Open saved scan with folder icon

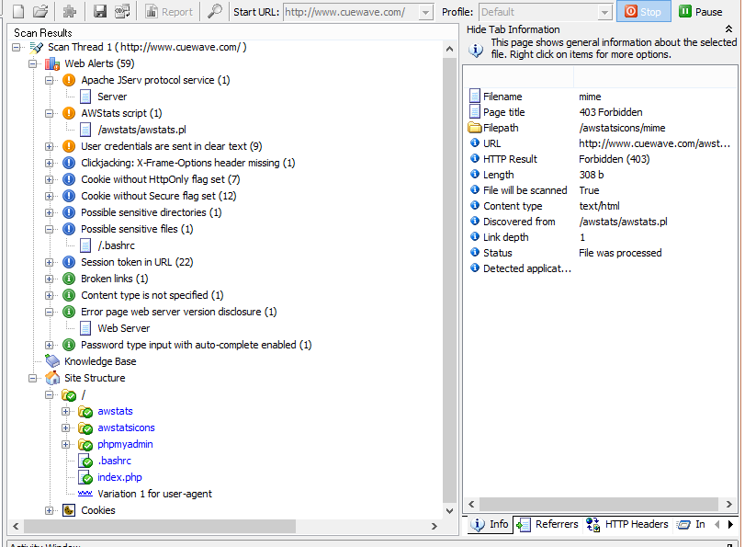pos(41,11)
